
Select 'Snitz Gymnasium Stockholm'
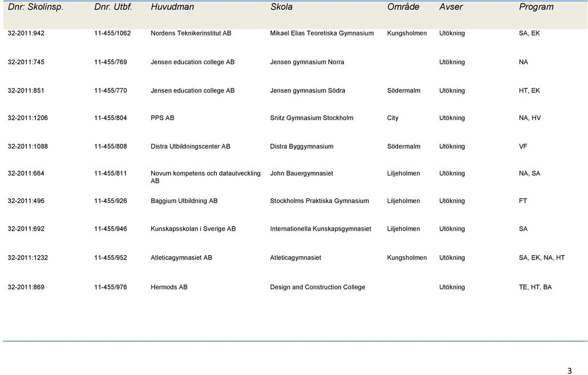312,118
